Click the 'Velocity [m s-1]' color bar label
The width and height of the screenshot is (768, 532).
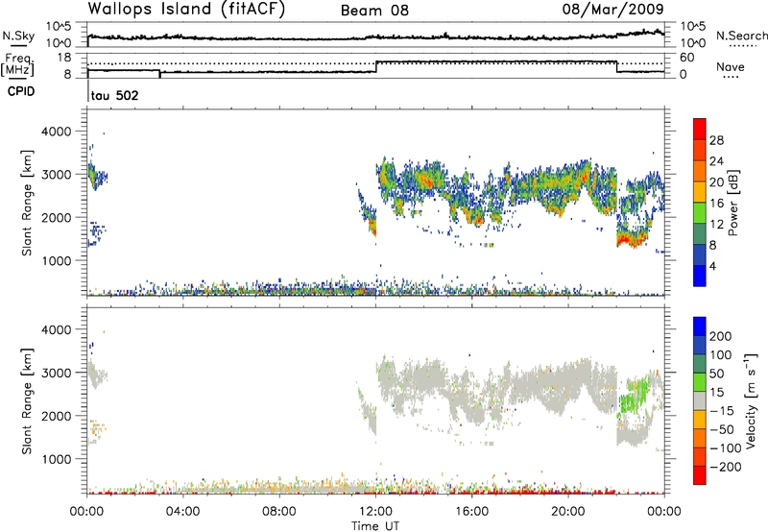click(x=751, y=400)
